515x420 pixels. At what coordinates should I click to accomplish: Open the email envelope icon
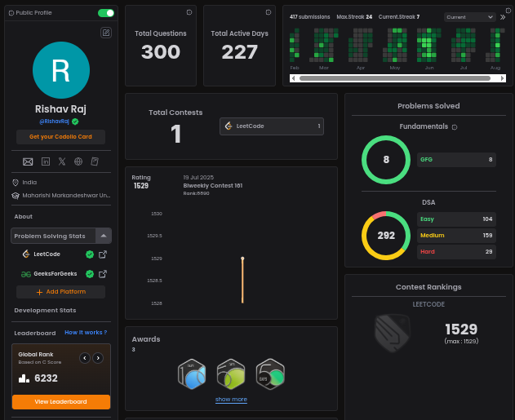point(28,161)
